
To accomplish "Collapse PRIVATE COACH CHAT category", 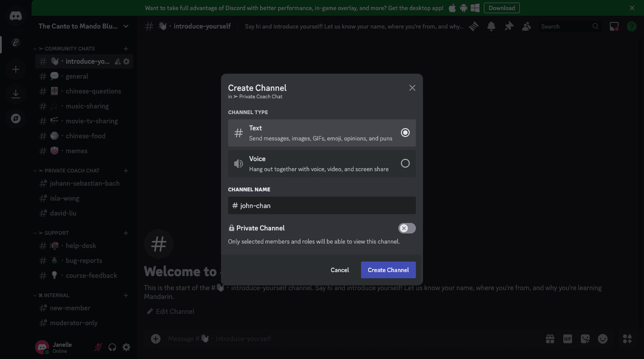I will click(67, 171).
